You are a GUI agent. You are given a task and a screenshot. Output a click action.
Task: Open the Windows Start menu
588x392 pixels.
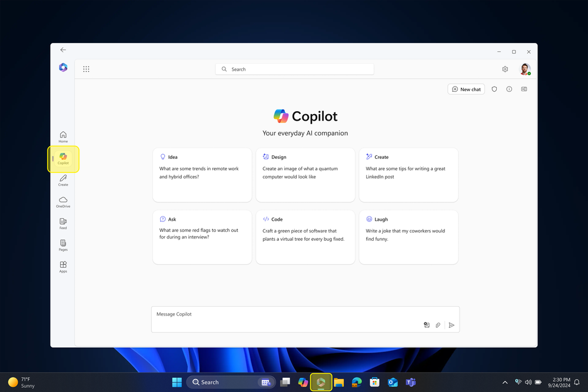(177, 382)
